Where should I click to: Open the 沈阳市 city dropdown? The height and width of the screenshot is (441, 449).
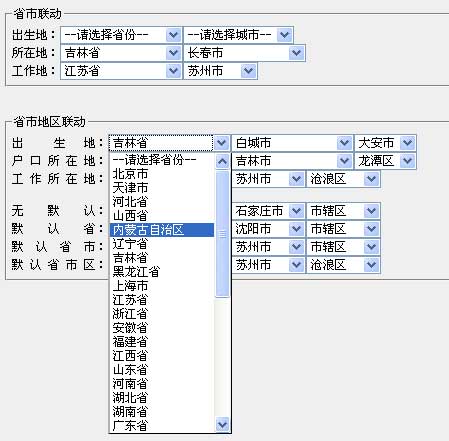(268, 229)
